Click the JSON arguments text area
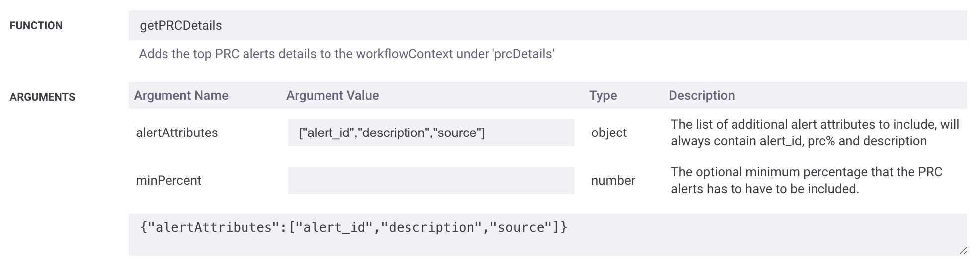This screenshot has width=980, height=266. 548,235
